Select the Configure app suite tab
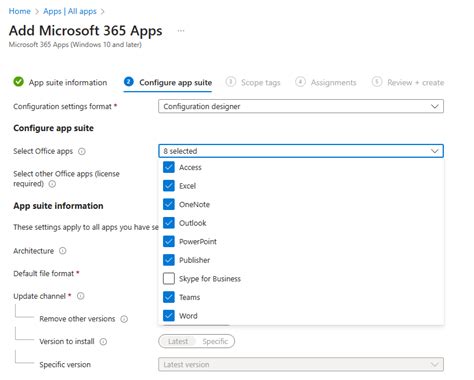The image size is (474, 380). pyautogui.click(x=168, y=82)
